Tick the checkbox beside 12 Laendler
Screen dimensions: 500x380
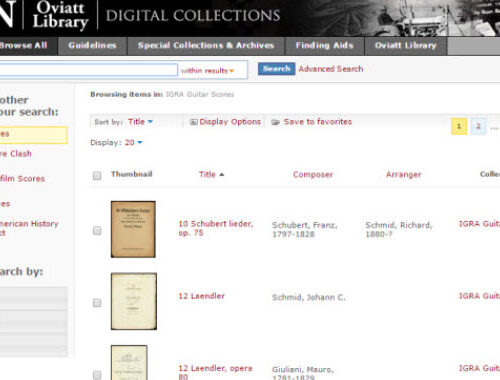(97, 303)
